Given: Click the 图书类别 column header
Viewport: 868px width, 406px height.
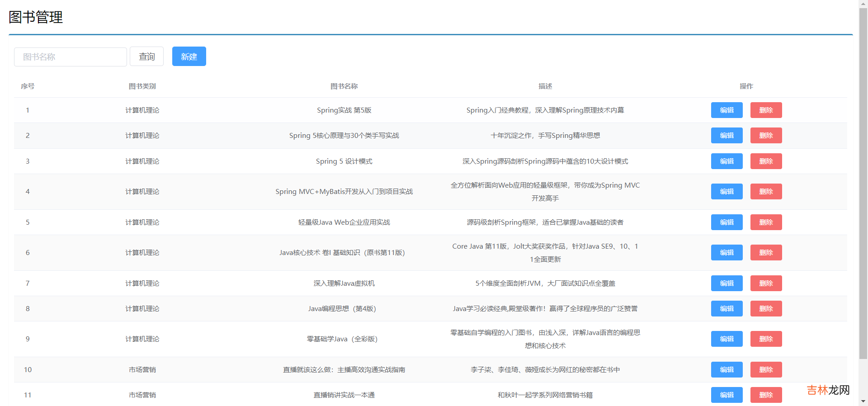Looking at the screenshot, I should pos(142,86).
